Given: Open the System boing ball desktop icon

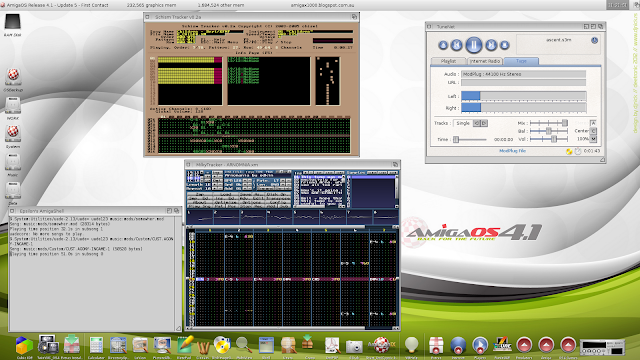Looking at the screenshot, I should coord(13,136).
